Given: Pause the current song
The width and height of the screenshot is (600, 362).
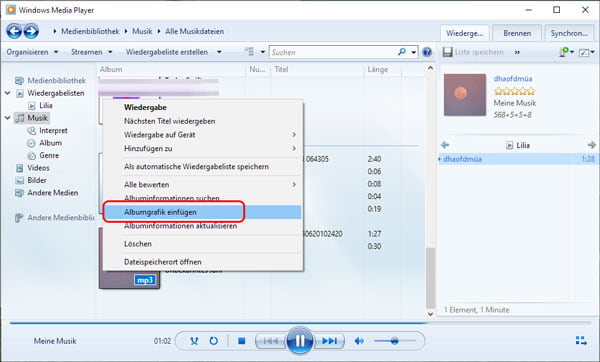Looking at the screenshot, I should tap(300, 340).
